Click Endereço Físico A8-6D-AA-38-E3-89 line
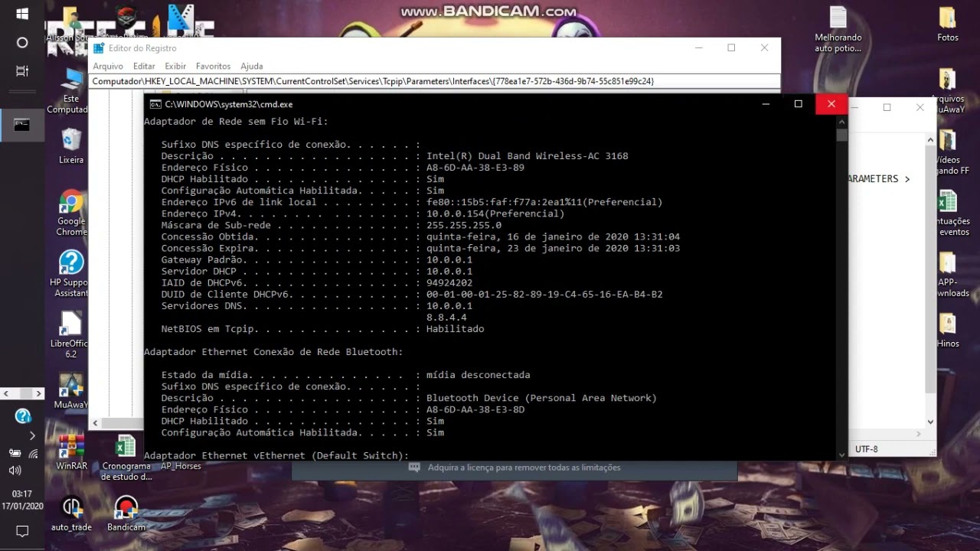This screenshot has height=551, width=980. click(x=342, y=168)
